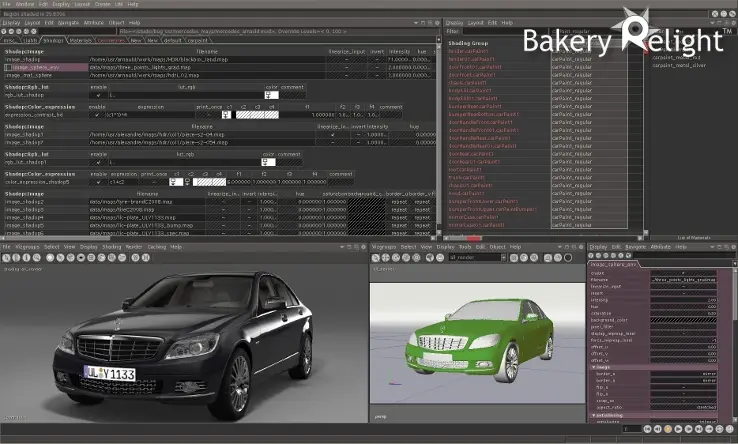The image size is (738, 444).
Task: Click intensity value in attribute panel
Action: click(x=683, y=300)
